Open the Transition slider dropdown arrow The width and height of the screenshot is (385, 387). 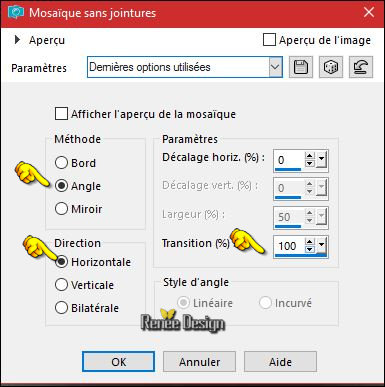(321, 246)
